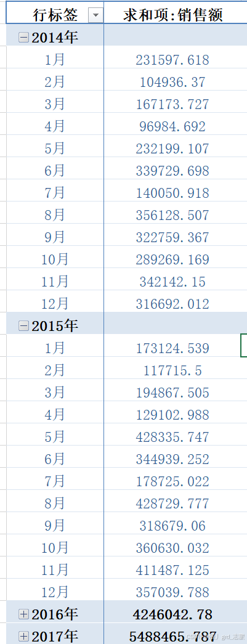Select the 12月 label under 2014年
Image resolution: width=247 pixels, height=644 pixels.
point(55,304)
